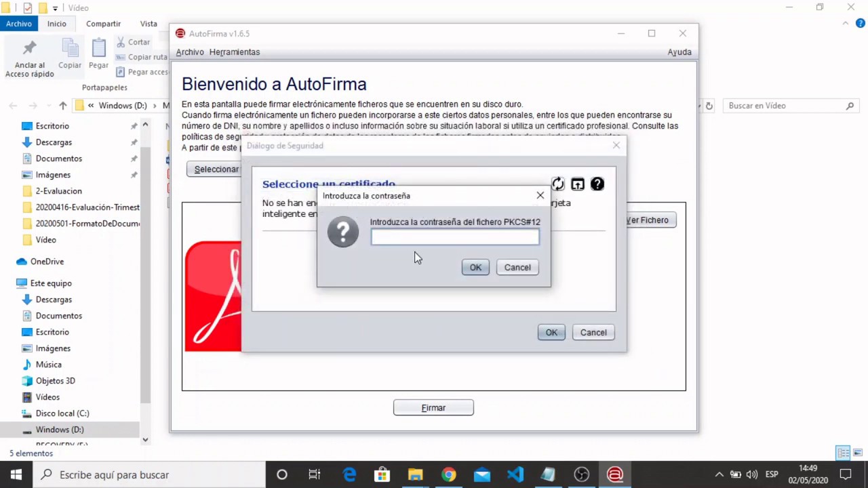Click the Firmar button in AutoFirma

point(433,407)
